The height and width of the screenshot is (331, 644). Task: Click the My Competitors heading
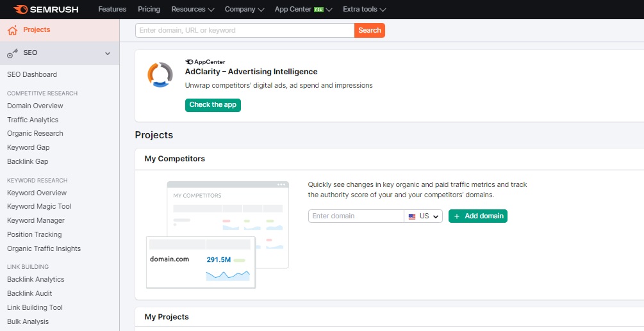[174, 159]
